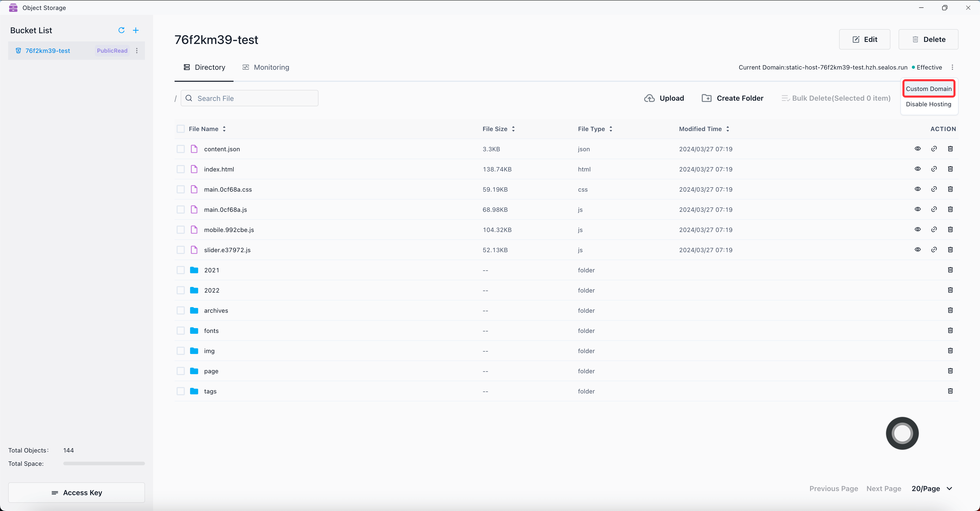Delete the main.0cf68a.css file via trash icon
This screenshot has width=980, height=511.
click(950, 189)
